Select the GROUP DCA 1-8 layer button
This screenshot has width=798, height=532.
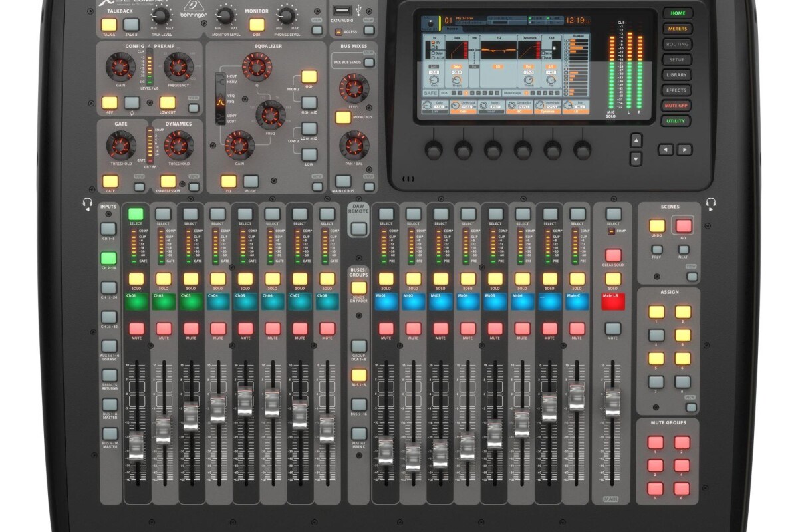pos(359,346)
